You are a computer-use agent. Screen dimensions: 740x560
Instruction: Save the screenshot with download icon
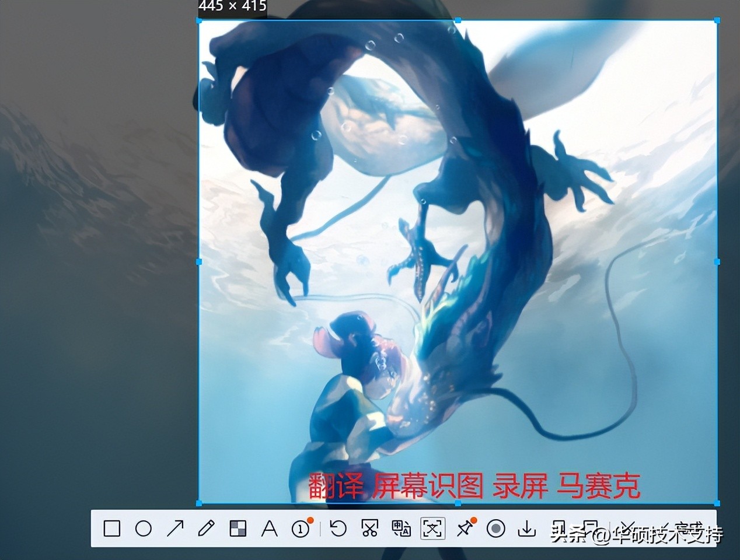tap(527, 528)
